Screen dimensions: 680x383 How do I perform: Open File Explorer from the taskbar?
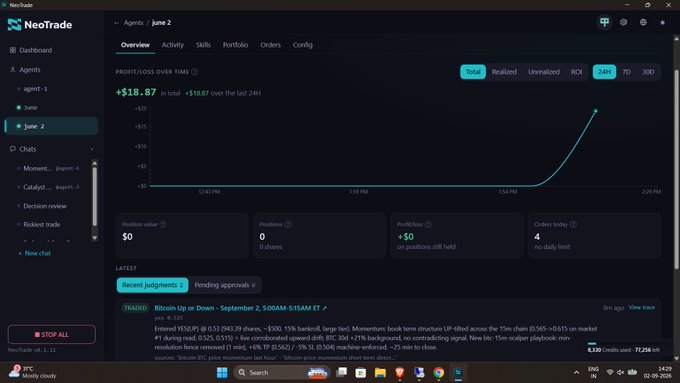tap(380, 373)
